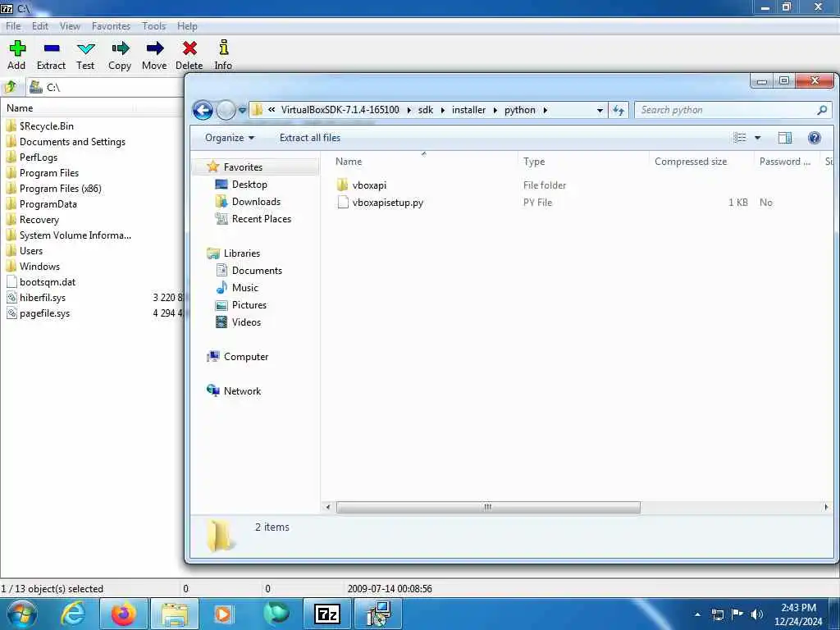Click the taskbar clock showing 2:43 PM
840x630 pixels.
(x=798, y=614)
